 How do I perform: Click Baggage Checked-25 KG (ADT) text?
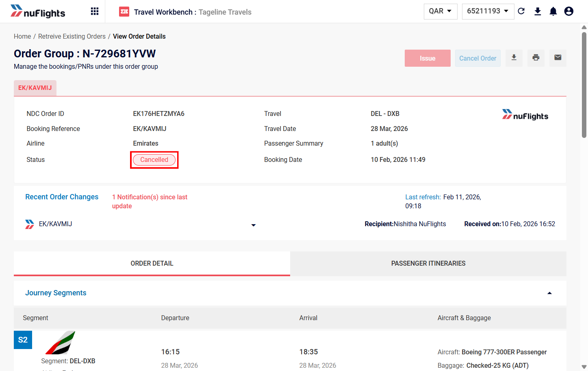pyautogui.click(x=483, y=366)
